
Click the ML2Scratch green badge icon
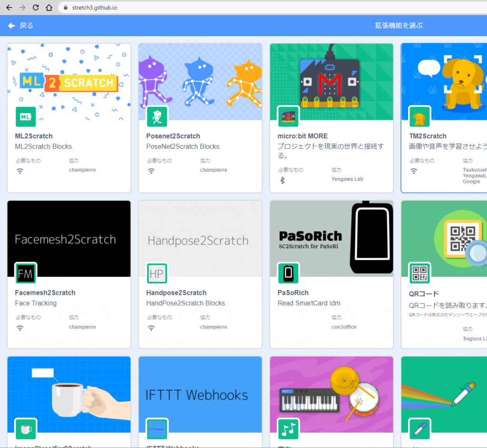pos(26,117)
